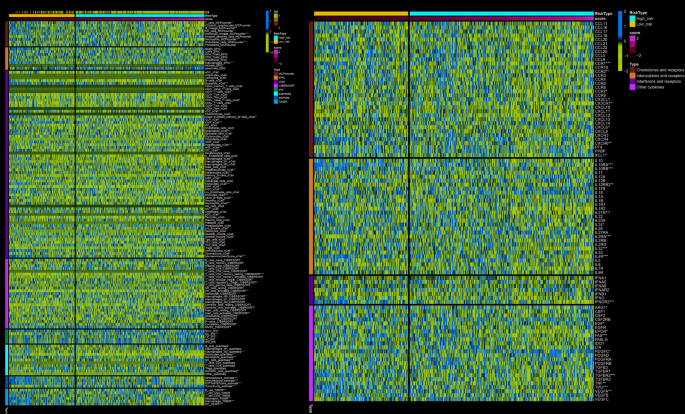Select the Other cytokines legend entry

click(647, 87)
